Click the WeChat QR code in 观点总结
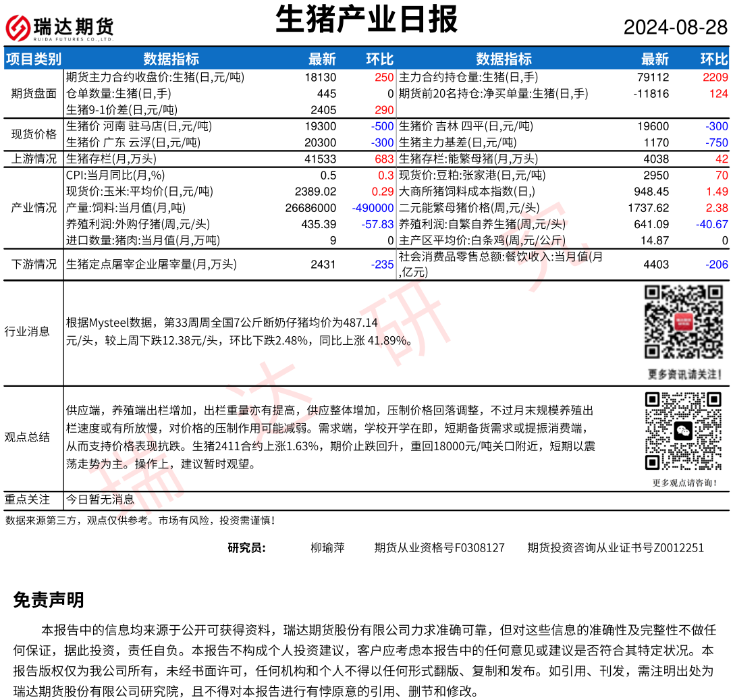The width and height of the screenshot is (733, 700). (x=684, y=431)
